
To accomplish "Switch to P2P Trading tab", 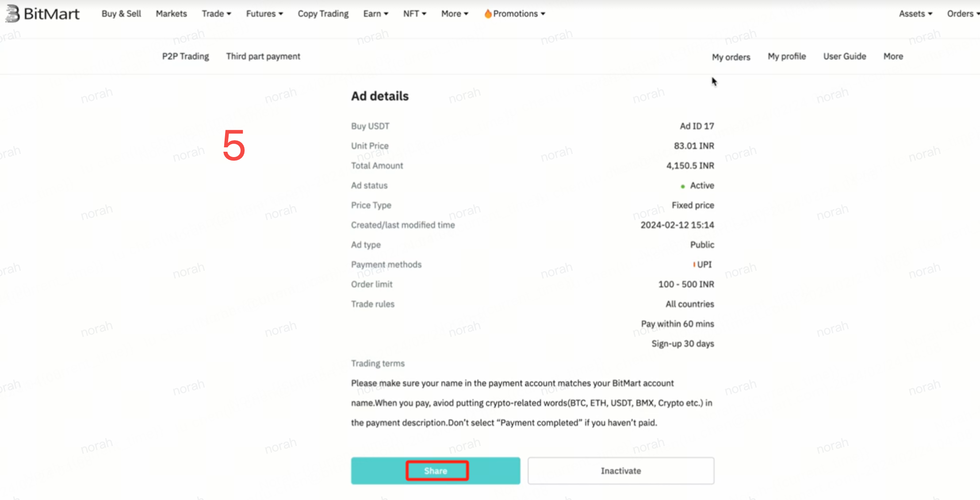I will click(x=185, y=56).
